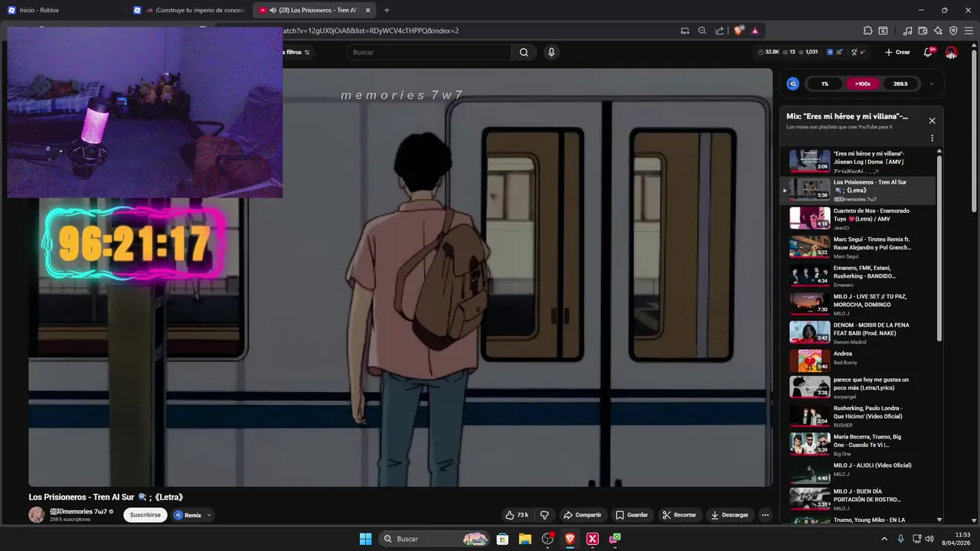Image resolution: width=980 pixels, height=551 pixels.
Task: Play Rusherking, Paulo Londra - Que Hicimo'
Action: (857, 417)
